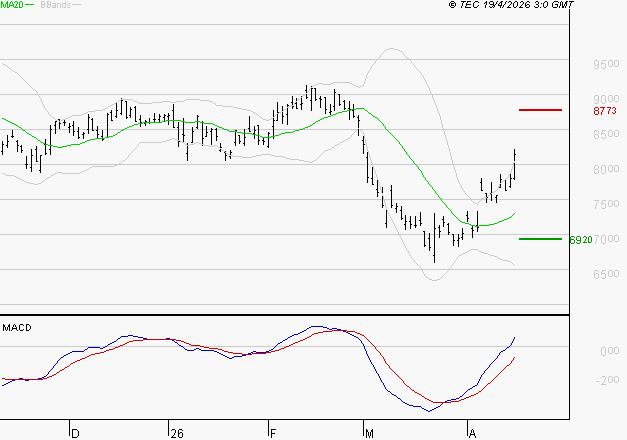Click the green 6920 support value

coord(581,240)
